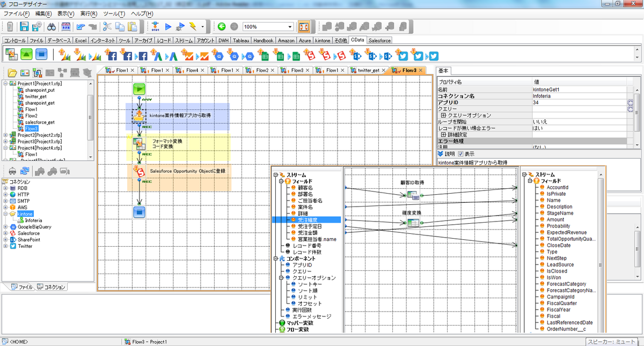This screenshot has height=346, width=644.
Task: Select the salesforce_get flow in project tree
Action: tap(39, 122)
